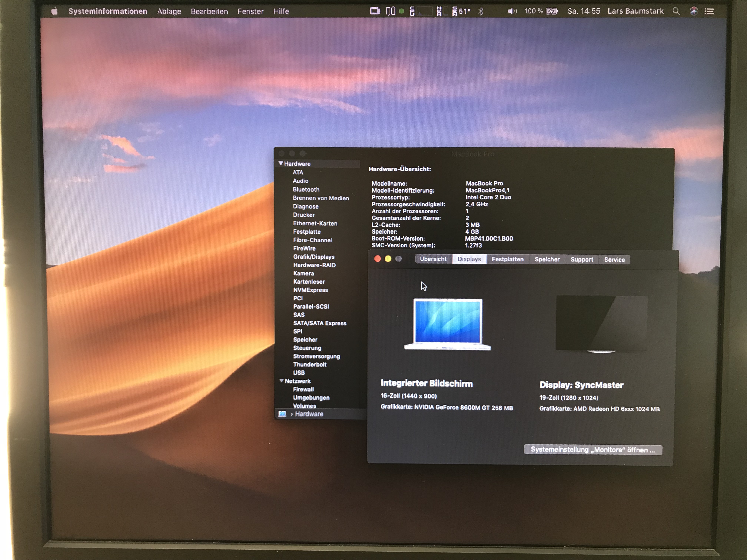Select Hardware-RAID in the sidebar
Image resolution: width=747 pixels, height=560 pixels.
pos(314,265)
